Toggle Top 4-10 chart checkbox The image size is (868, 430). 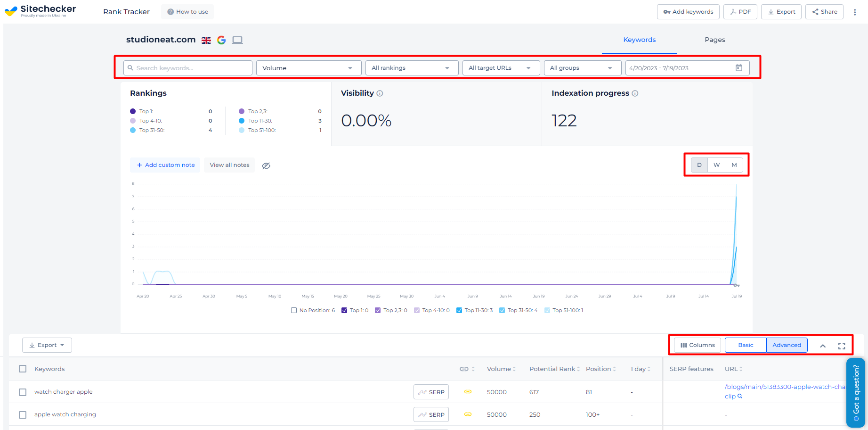click(x=417, y=310)
